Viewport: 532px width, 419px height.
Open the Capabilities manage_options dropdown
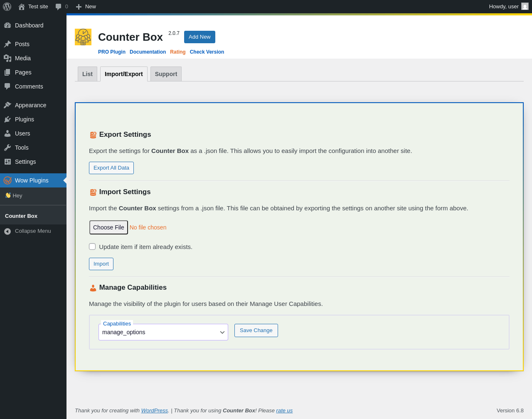tap(163, 332)
